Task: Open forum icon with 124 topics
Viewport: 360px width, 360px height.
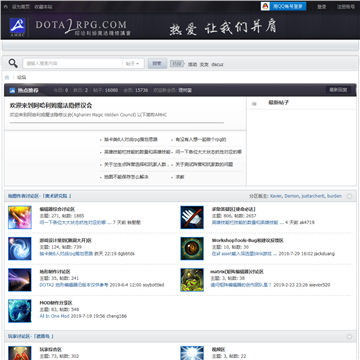Action: click(20, 249)
